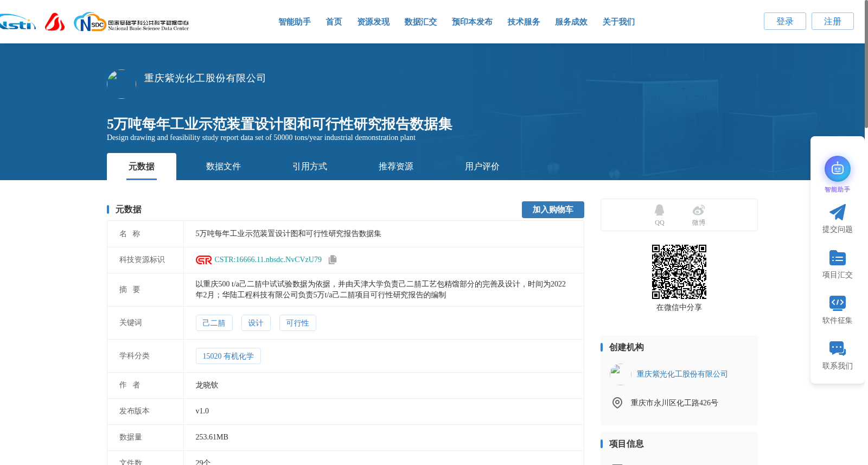The image size is (868, 465).
Task: Open 数据汇交 menu item
Action: pos(420,22)
